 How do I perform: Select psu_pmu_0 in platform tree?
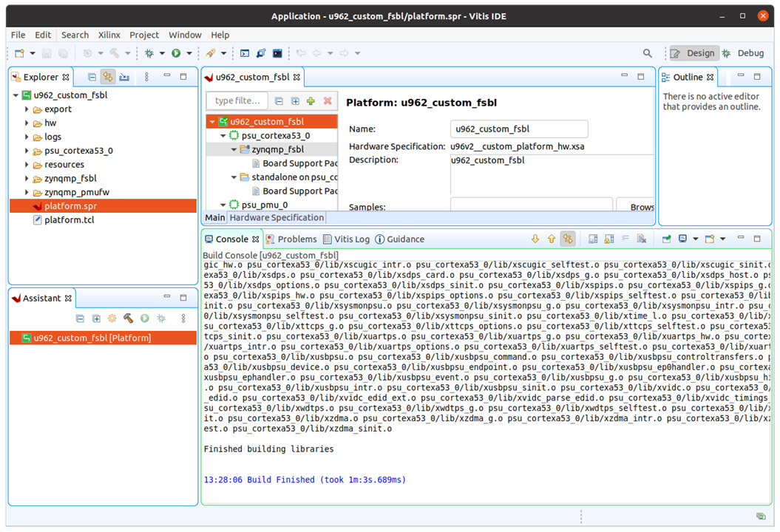point(265,205)
